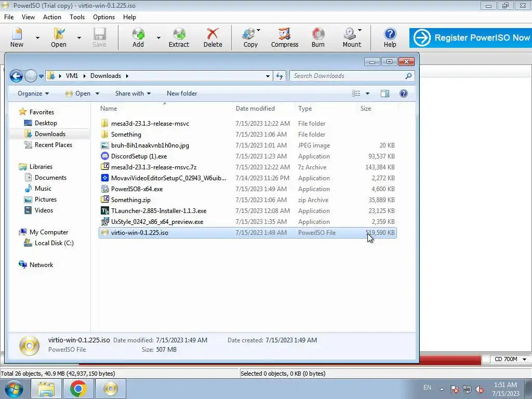This screenshot has height=399, width=532.
Task: Click the blue help icon in dialog toolbar
Action: pos(403,94)
